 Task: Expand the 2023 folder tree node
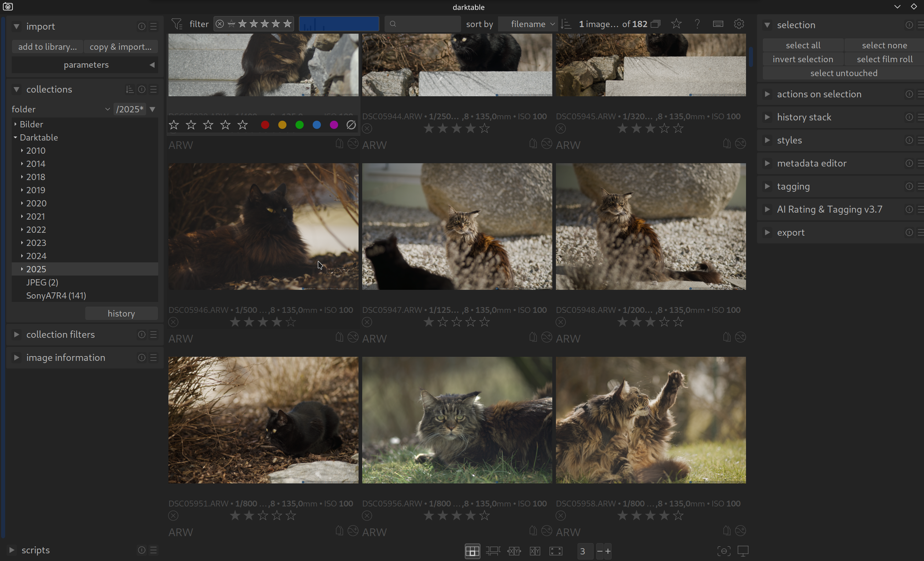coord(22,243)
